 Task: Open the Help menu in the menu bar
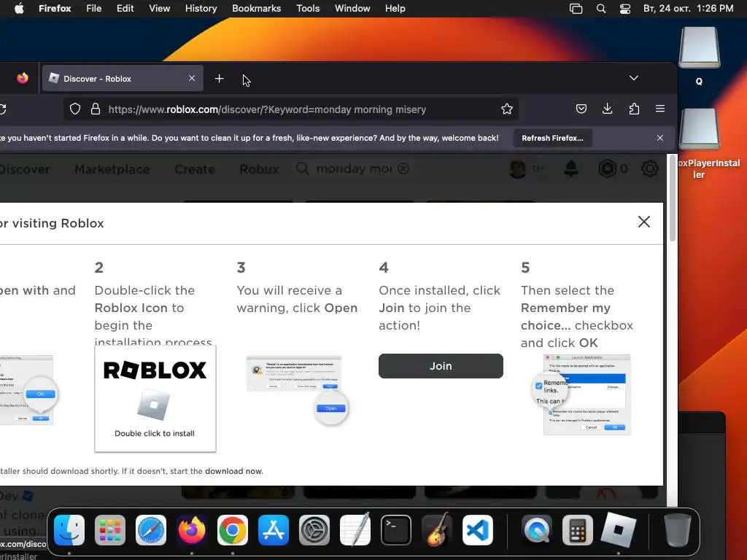(x=395, y=9)
